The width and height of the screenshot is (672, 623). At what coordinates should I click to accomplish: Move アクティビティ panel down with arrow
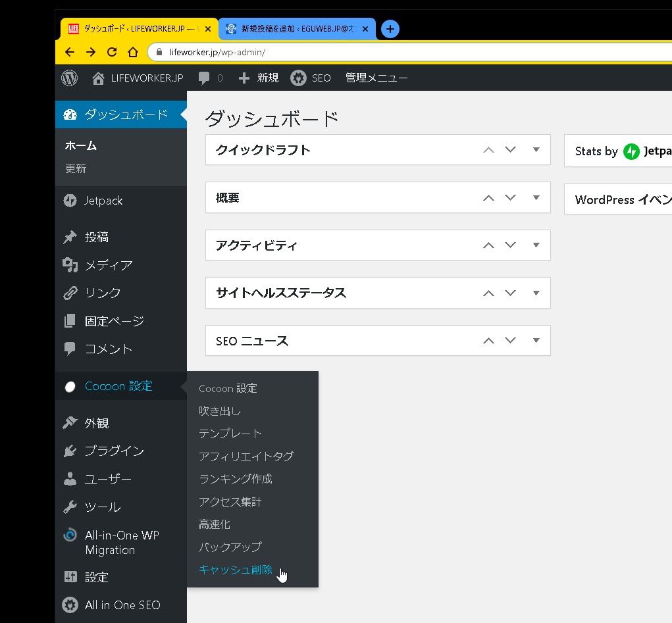510,245
